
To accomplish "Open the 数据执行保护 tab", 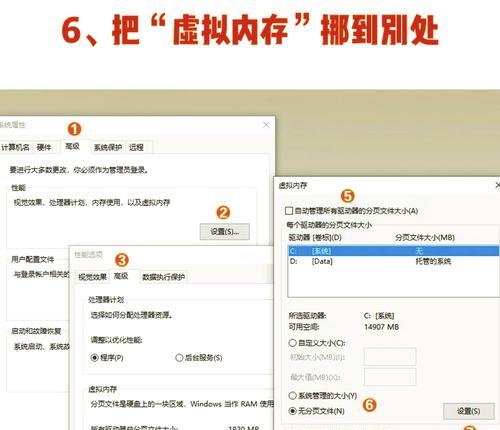I will tap(163, 277).
